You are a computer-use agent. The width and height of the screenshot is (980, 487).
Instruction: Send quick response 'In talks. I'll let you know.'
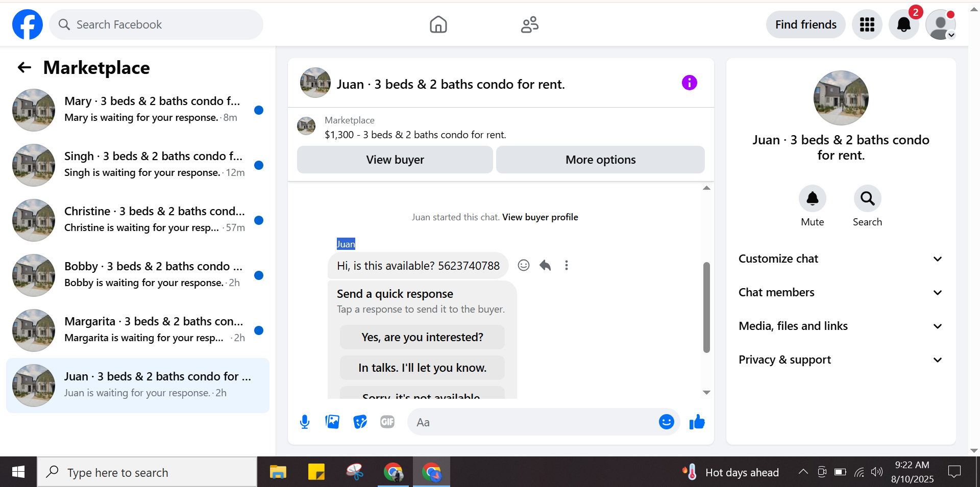click(x=422, y=368)
